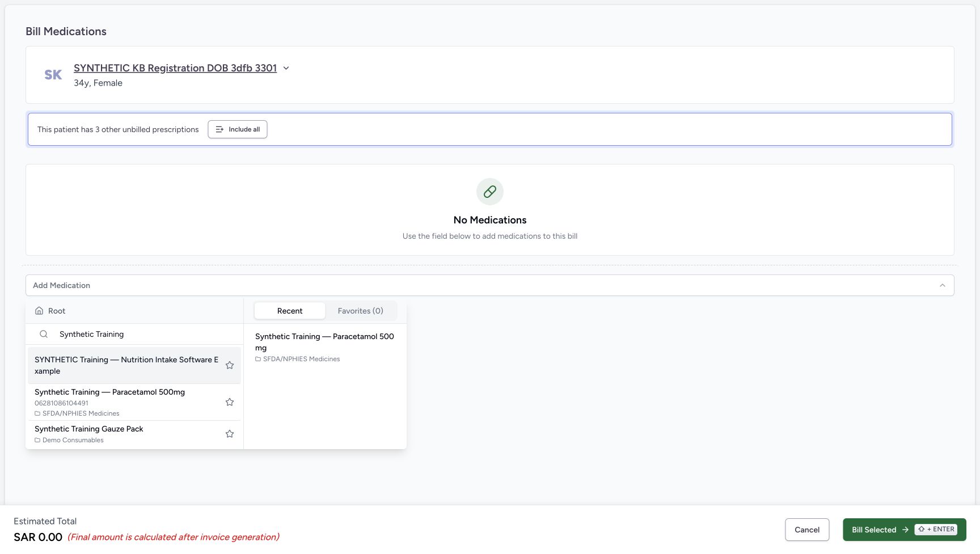The image size is (980, 554).
Task: Click the Demo Consumables folder label
Action: click(x=73, y=440)
